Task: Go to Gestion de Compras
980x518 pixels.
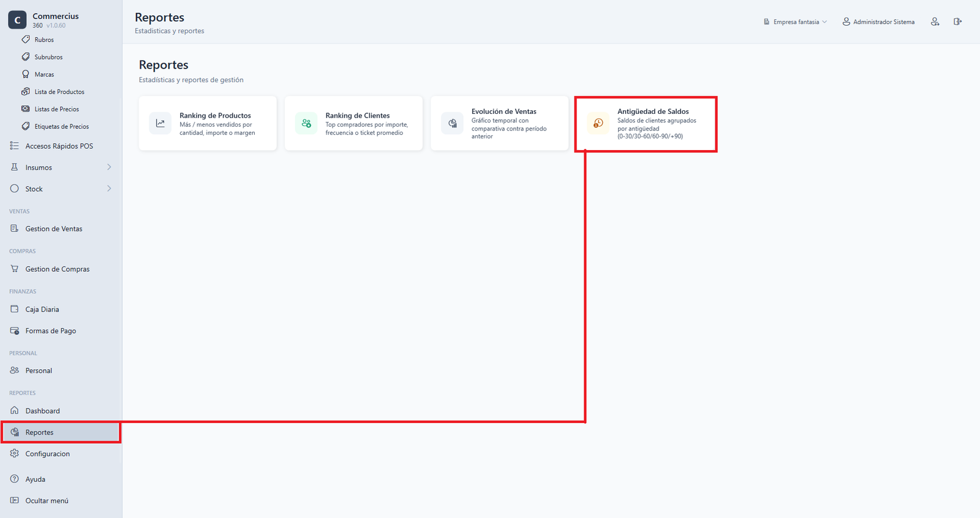Action: 58,269
